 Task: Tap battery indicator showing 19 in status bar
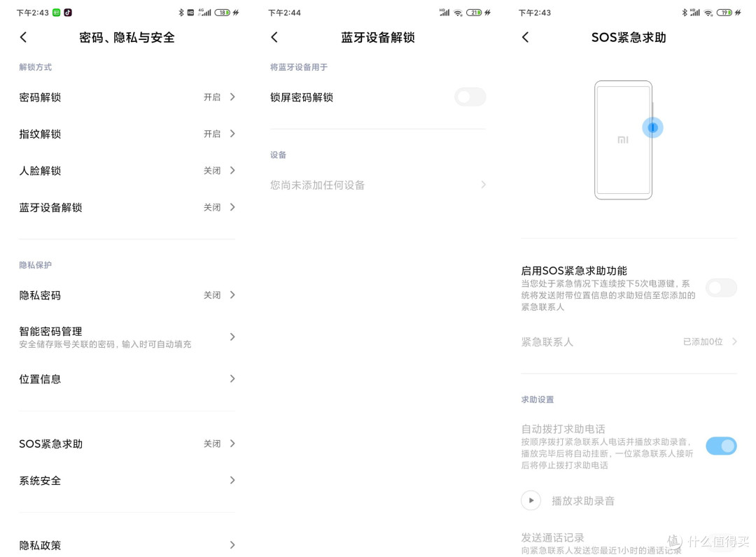coord(724,13)
